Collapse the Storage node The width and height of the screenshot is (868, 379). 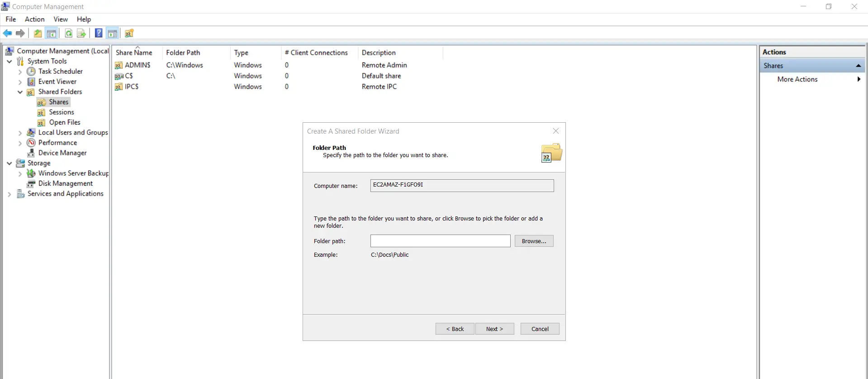click(x=9, y=163)
